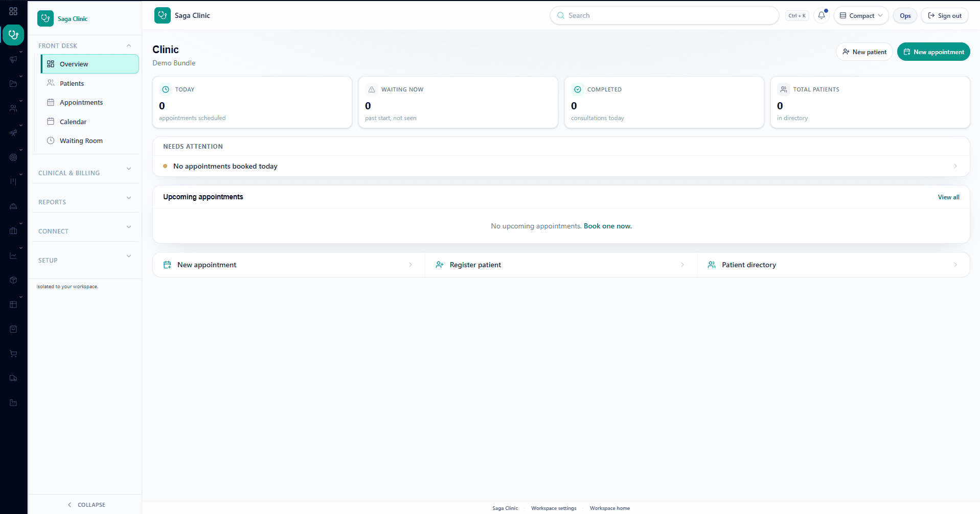Open Appointments in the sidebar
Viewport: 980px width, 514px height.
coord(90,102)
